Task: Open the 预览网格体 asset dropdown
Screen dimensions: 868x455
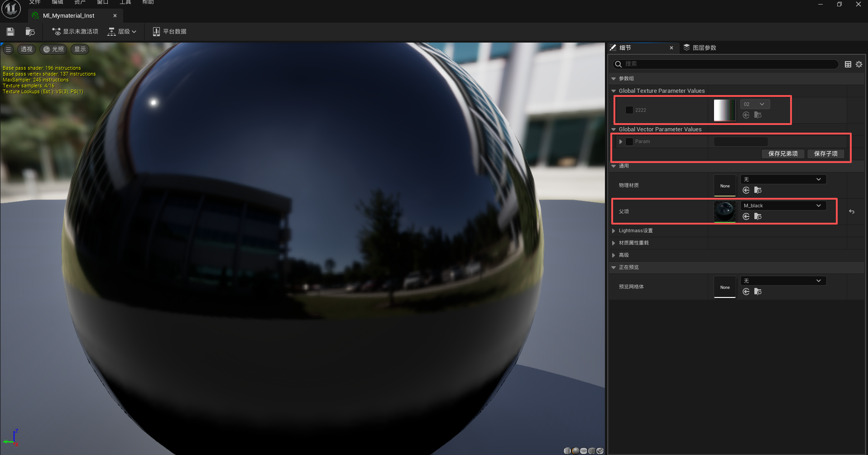Action: pos(783,281)
